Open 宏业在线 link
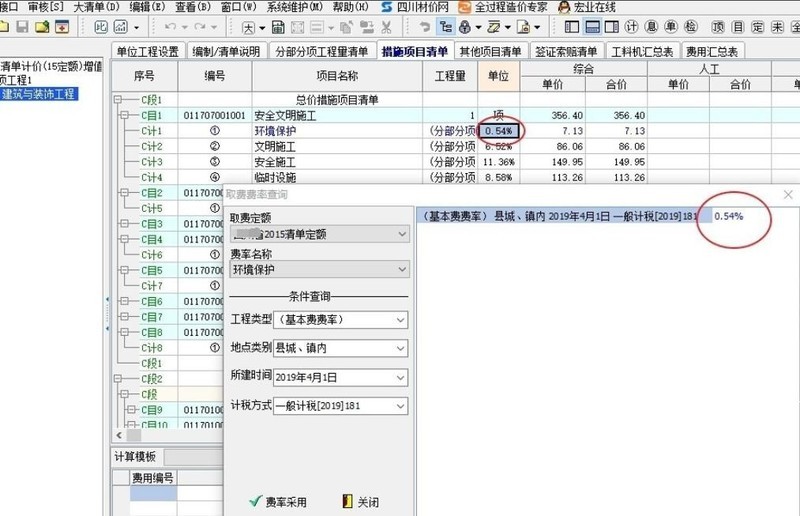Screen dimensions: 800x516 click(587, 7)
